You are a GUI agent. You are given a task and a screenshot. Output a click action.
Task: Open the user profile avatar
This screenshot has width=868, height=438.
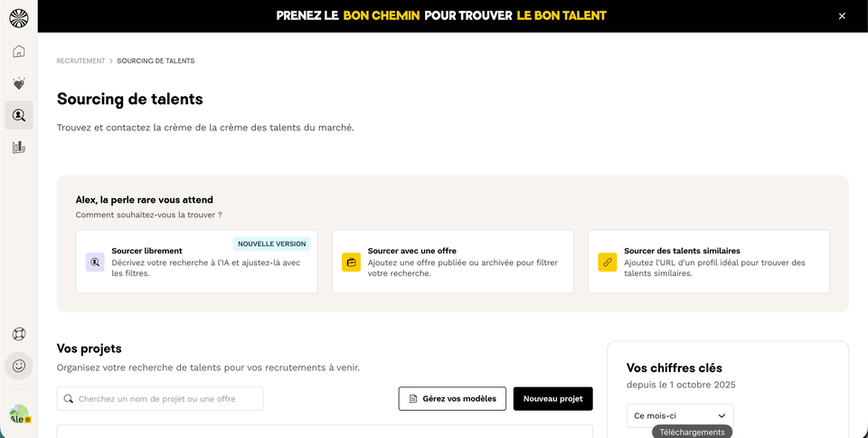pos(19,415)
